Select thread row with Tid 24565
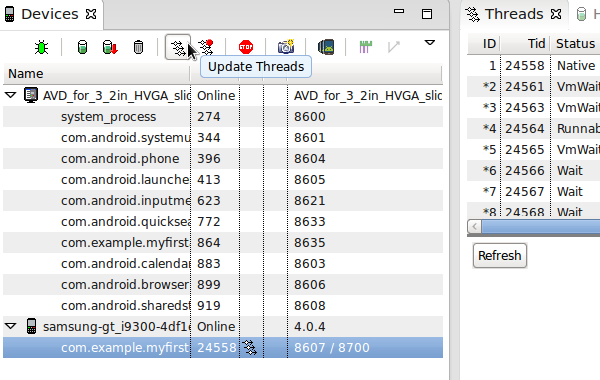This screenshot has width=600, height=380. pos(533,150)
